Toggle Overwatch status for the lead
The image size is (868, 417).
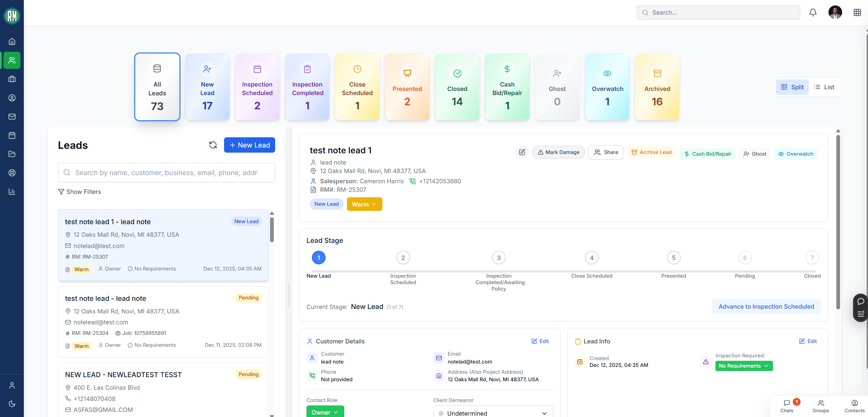pos(795,154)
